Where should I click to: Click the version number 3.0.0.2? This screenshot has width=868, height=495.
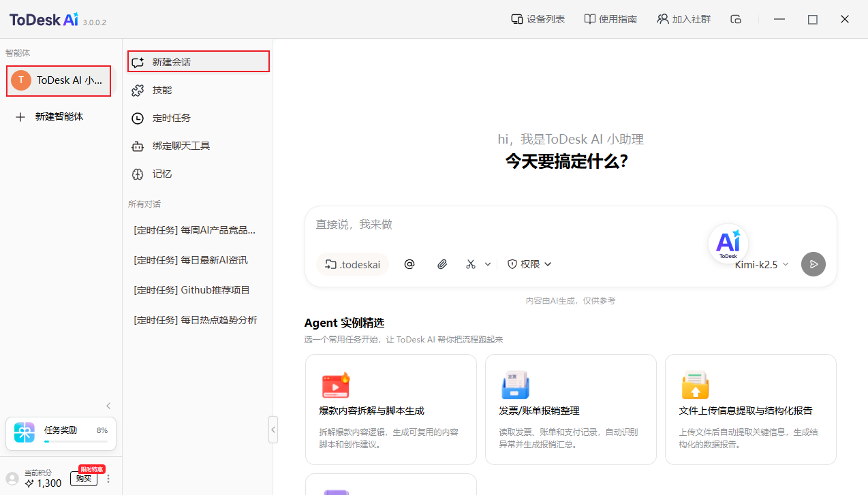point(95,22)
